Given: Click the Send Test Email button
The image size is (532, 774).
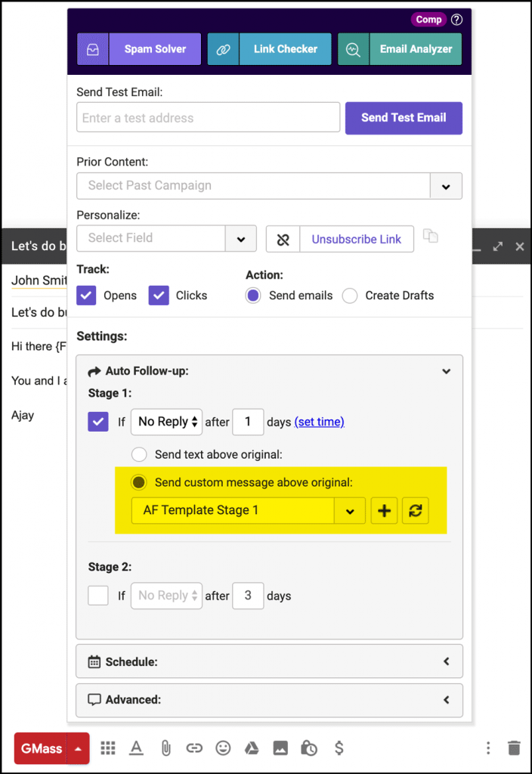Looking at the screenshot, I should tap(404, 118).
